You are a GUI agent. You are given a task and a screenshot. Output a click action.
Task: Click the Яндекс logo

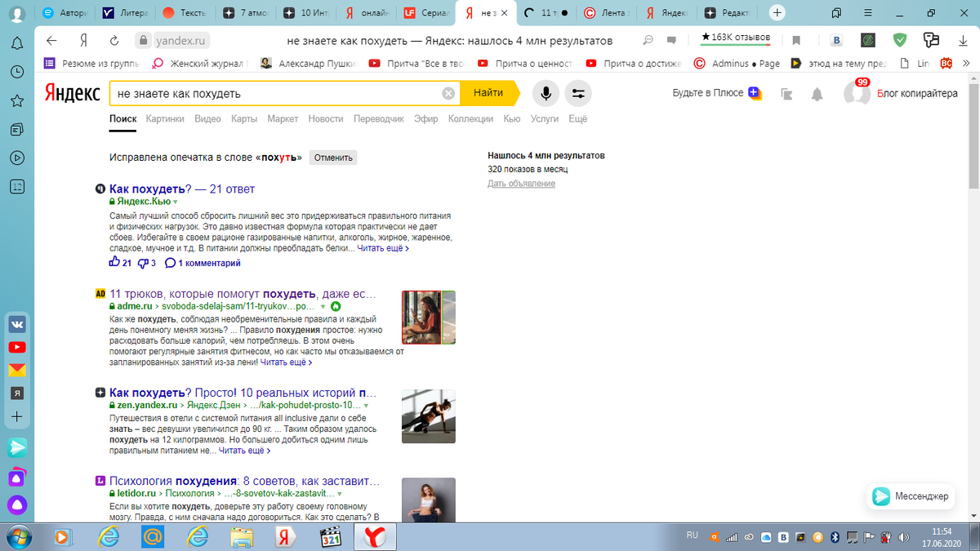pyautogui.click(x=72, y=93)
